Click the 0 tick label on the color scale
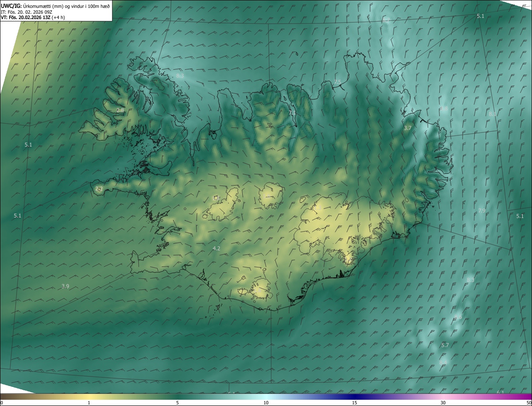 [x=2, y=403]
